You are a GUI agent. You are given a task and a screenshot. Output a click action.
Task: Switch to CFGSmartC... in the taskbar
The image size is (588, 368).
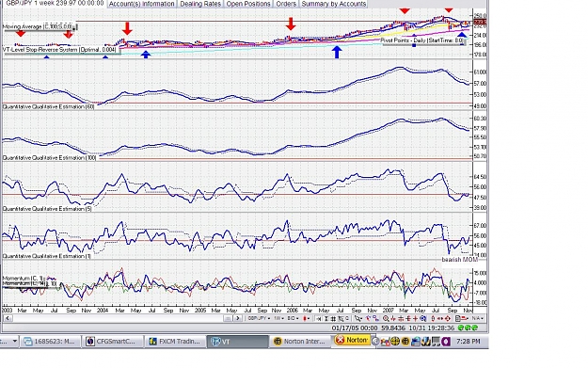point(113,342)
